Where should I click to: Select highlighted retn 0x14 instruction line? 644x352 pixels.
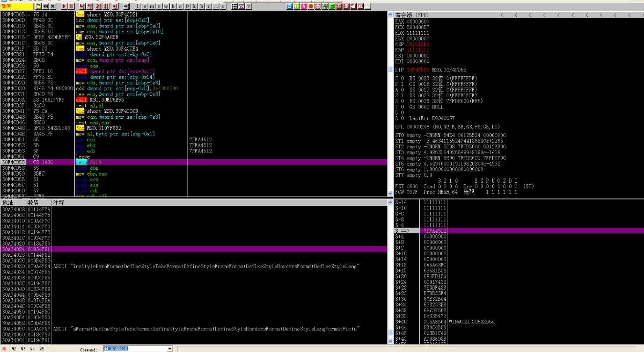point(193,162)
